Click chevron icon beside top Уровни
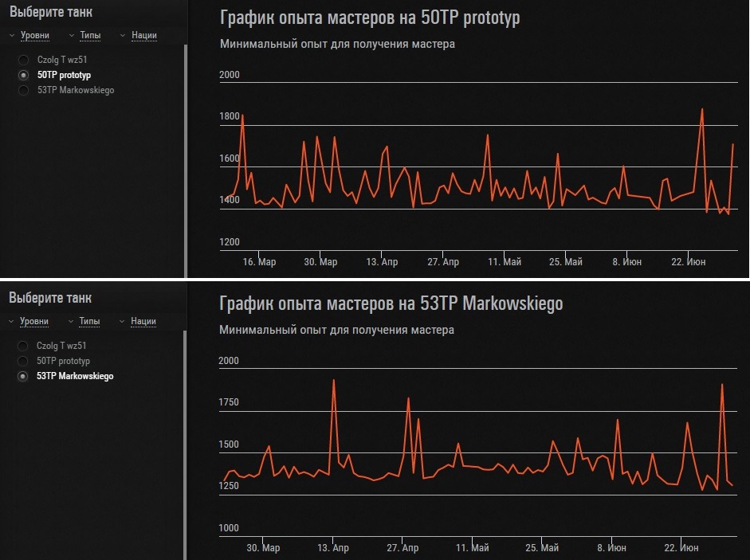 [12, 35]
